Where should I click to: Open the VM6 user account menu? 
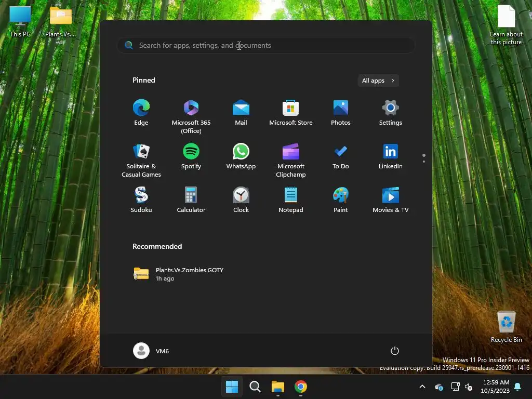pyautogui.click(x=151, y=351)
